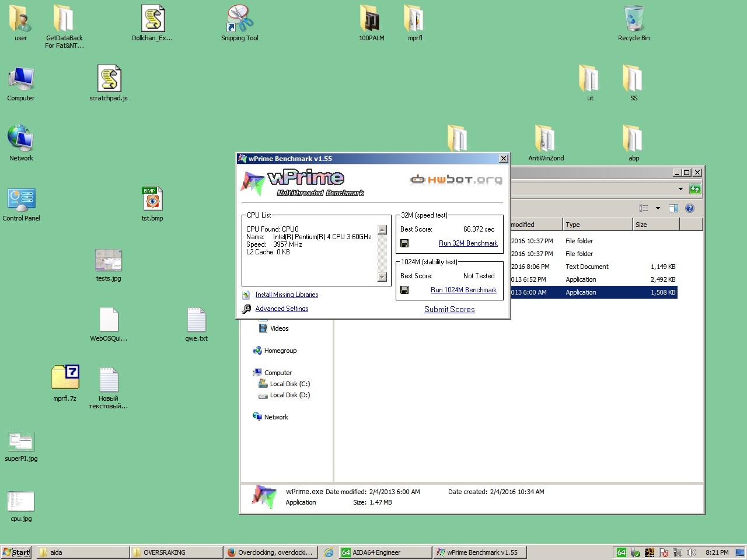The width and height of the screenshot is (747, 560).
Task: Toggle the preview pane button in Explorer
Action: [x=673, y=208]
